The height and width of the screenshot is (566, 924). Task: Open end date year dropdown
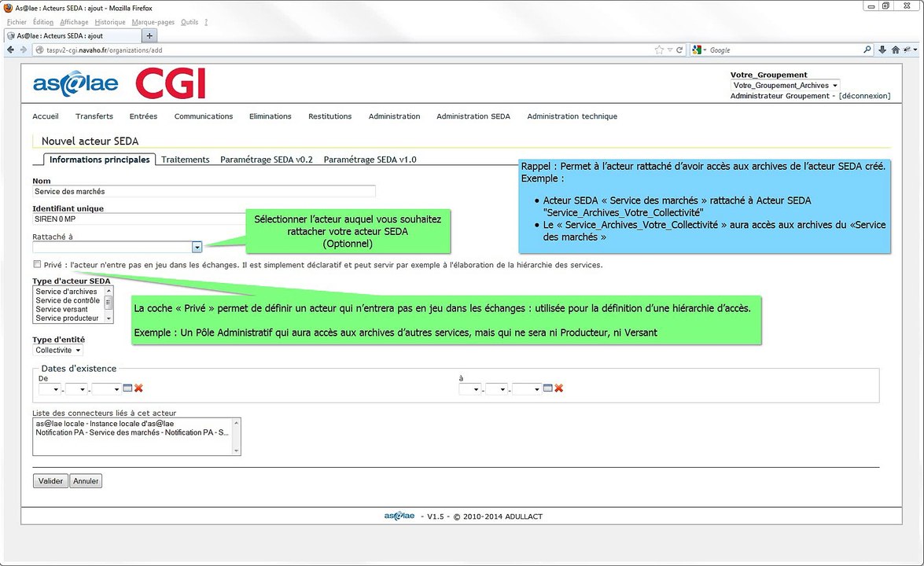point(526,388)
